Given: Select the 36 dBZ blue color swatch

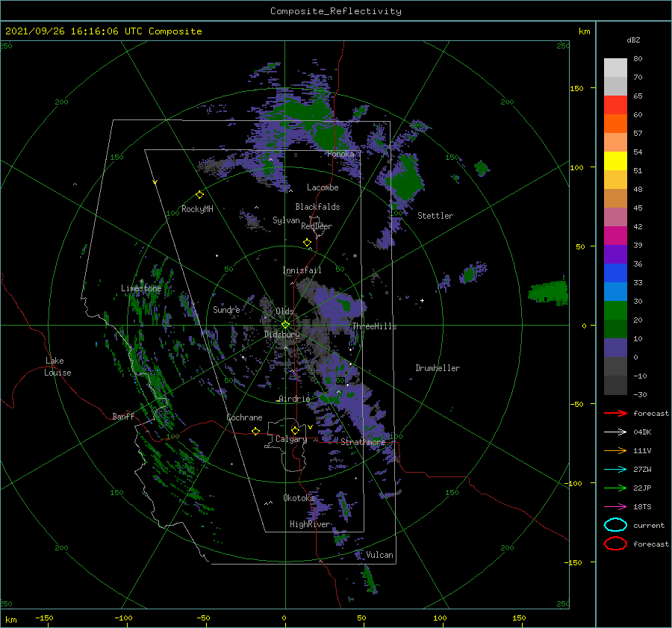Looking at the screenshot, I should point(615,273).
